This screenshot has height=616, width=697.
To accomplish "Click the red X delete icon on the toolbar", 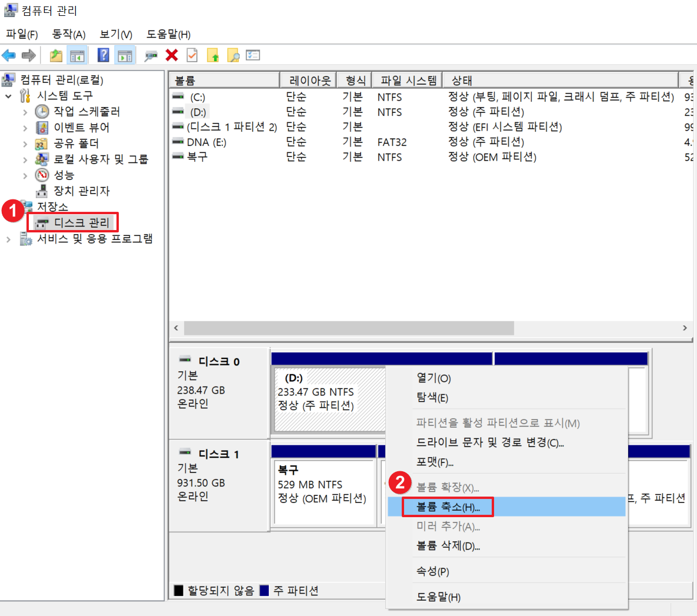I will pos(171,55).
